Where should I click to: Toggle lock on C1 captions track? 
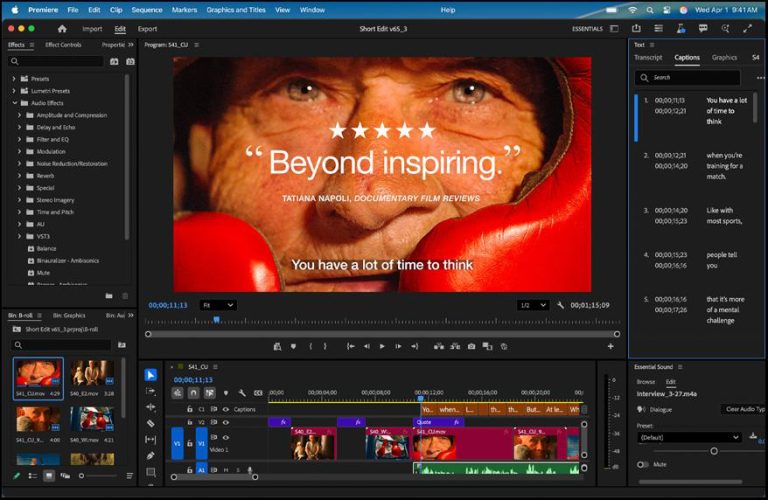[x=190, y=409]
